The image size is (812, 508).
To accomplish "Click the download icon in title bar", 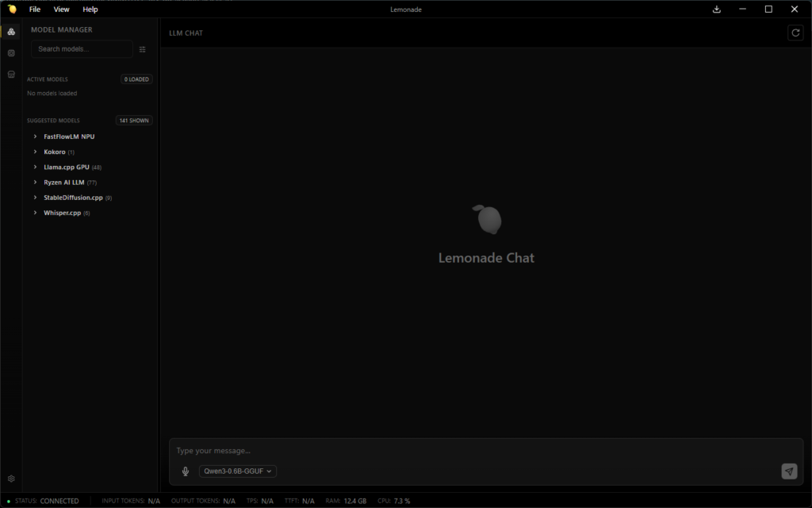I will tap(717, 10).
